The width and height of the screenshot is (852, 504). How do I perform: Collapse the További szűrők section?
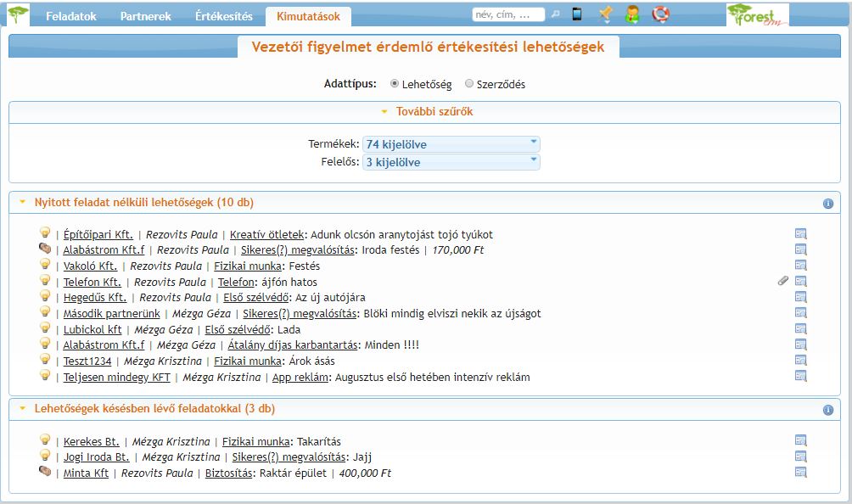coord(426,112)
